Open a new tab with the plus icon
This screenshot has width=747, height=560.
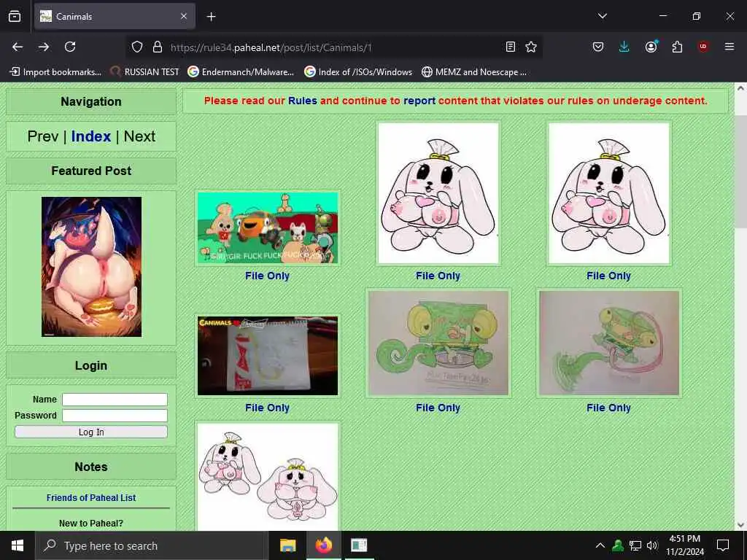[x=211, y=17]
